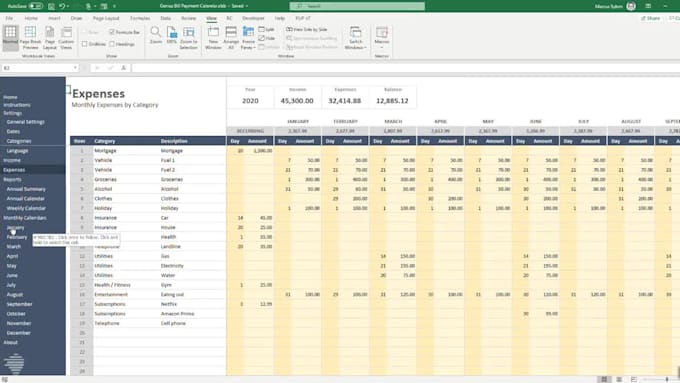The image size is (680, 383).
Task: Switch to Normal workbook view
Action: coord(10,37)
